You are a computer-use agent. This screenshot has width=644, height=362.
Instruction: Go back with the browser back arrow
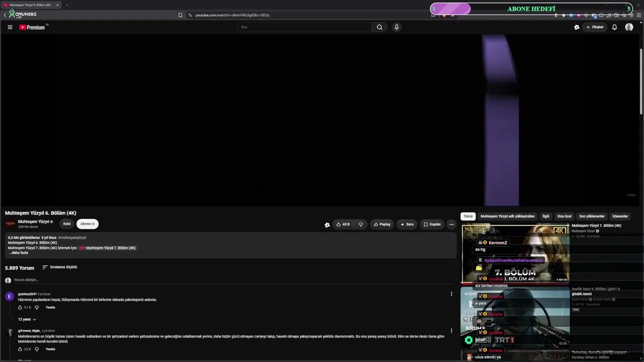pyautogui.click(x=5, y=15)
